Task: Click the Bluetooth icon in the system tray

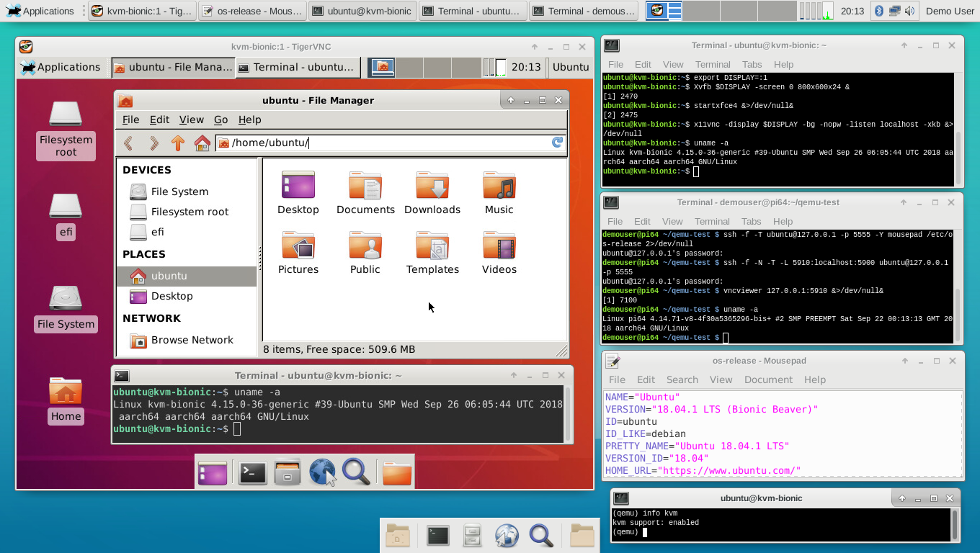Action: point(878,11)
